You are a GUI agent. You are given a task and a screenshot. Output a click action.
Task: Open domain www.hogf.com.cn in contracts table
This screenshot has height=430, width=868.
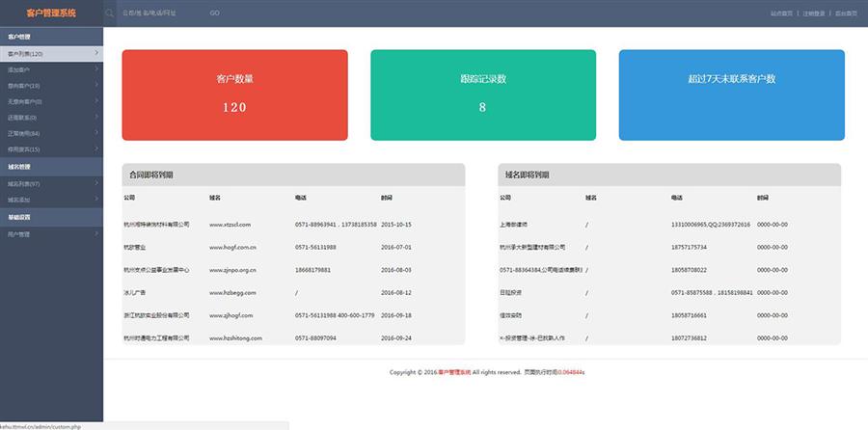[231, 247]
